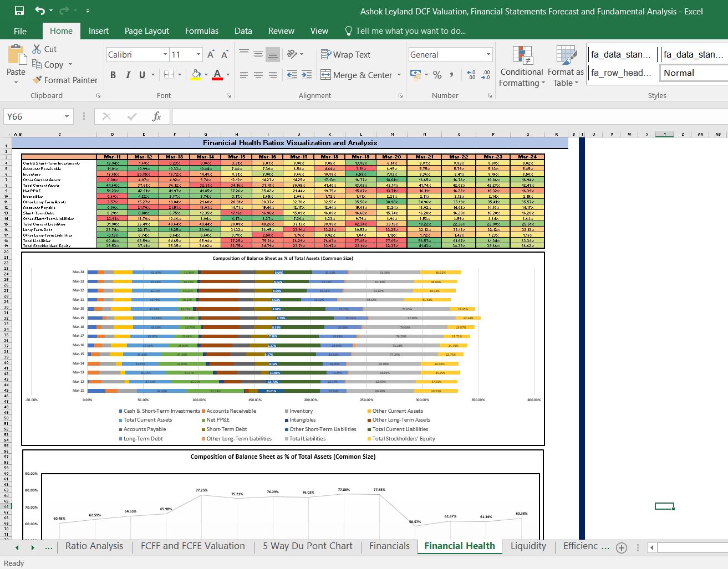Open Number format dialog launcher
The height and width of the screenshot is (569, 728).
(490, 96)
